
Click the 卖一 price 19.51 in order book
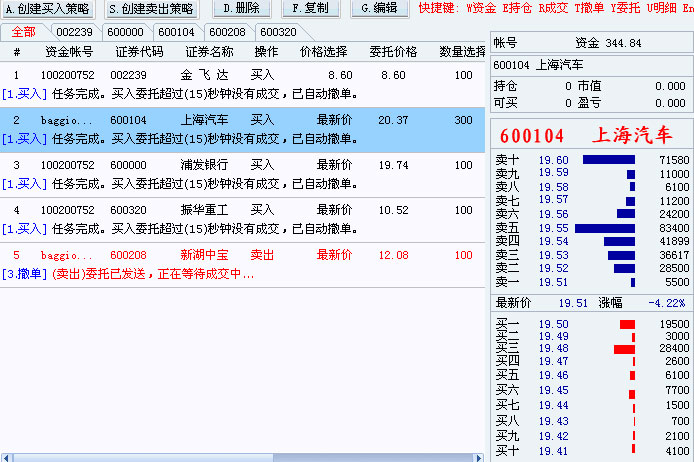coord(553,283)
